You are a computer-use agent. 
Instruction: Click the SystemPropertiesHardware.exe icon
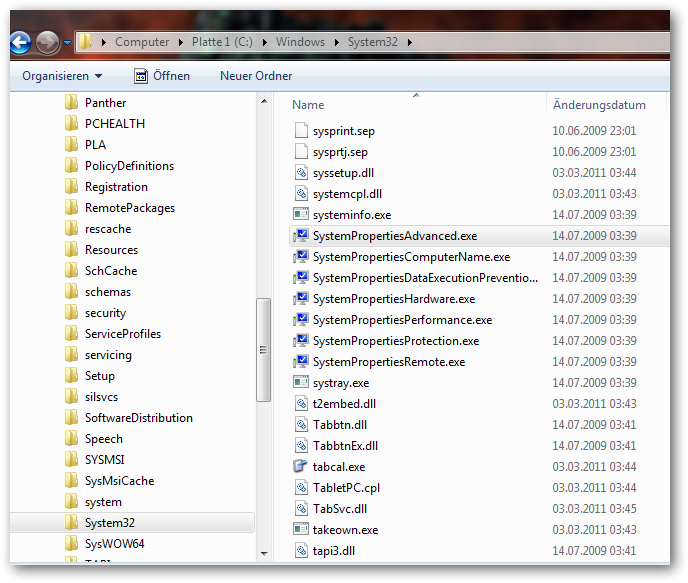coord(301,298)
